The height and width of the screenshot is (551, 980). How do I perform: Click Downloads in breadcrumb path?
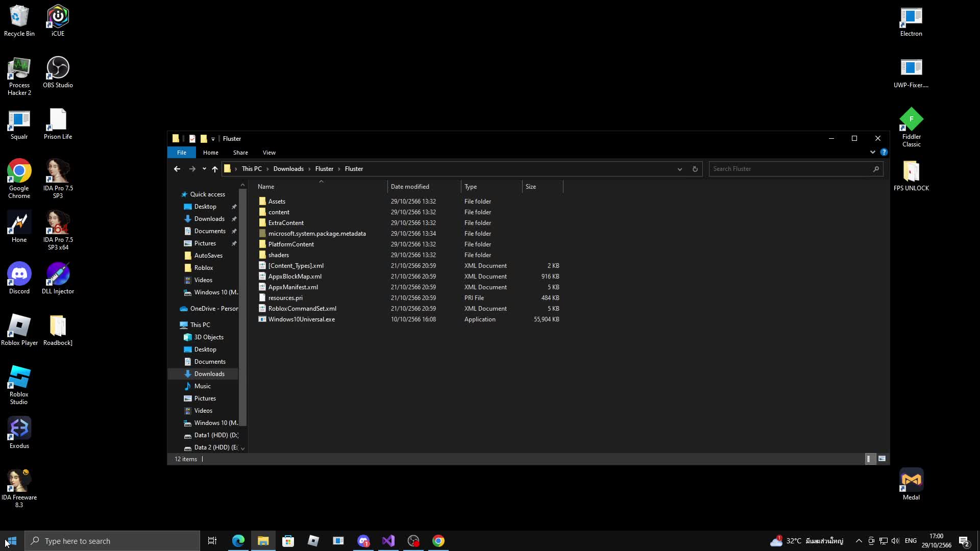click(288, 169)
